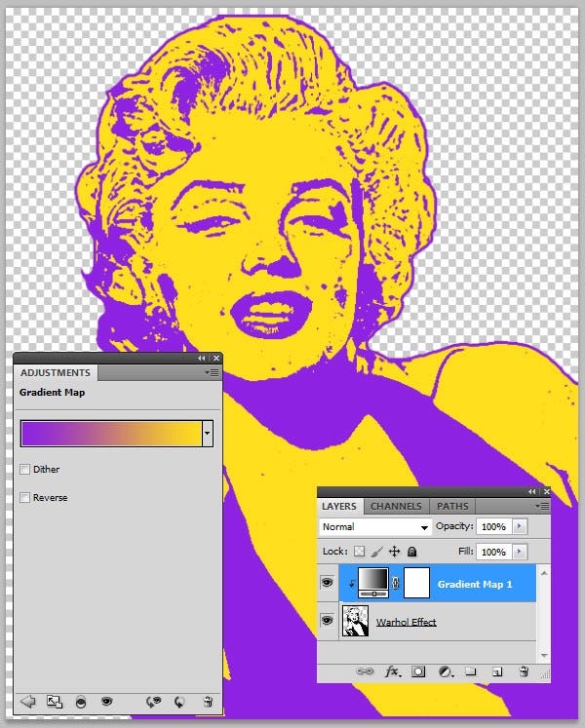The image size is (585, 728).
Task: Hide the Gradient Map 1 layer
Action: pyautogui.click(x=328, y=582)
